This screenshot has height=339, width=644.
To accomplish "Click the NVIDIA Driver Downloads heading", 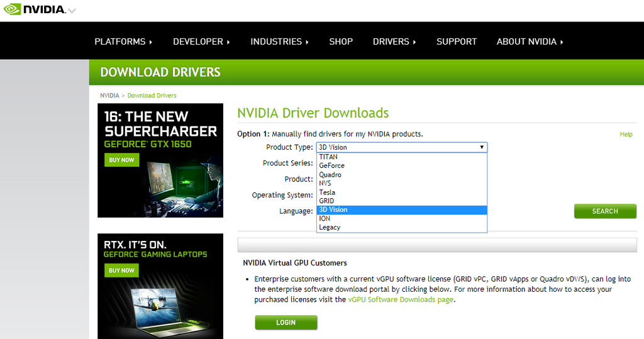I will pyautogui.click(x=313, y=113).
